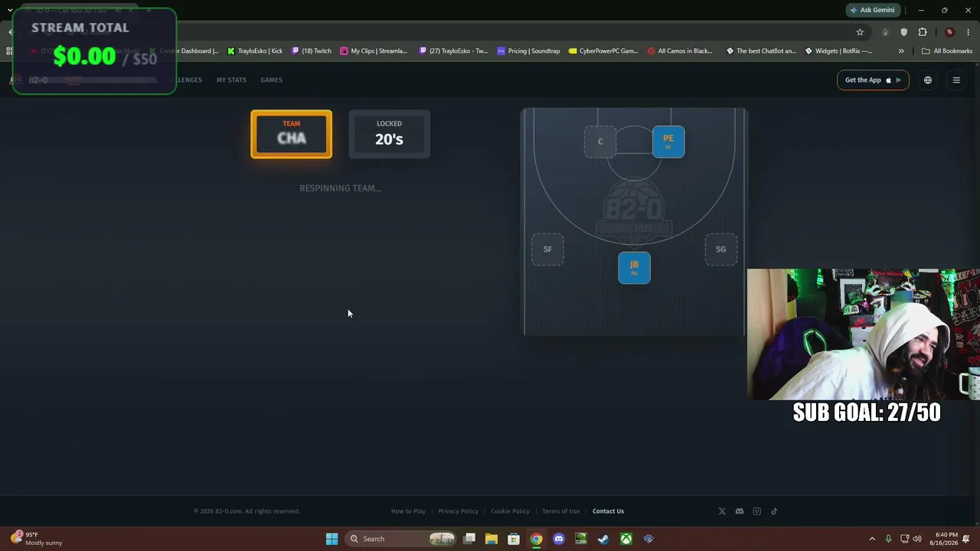Select the Team CHA spin card

pyautogui.click(x=291, y=135)
